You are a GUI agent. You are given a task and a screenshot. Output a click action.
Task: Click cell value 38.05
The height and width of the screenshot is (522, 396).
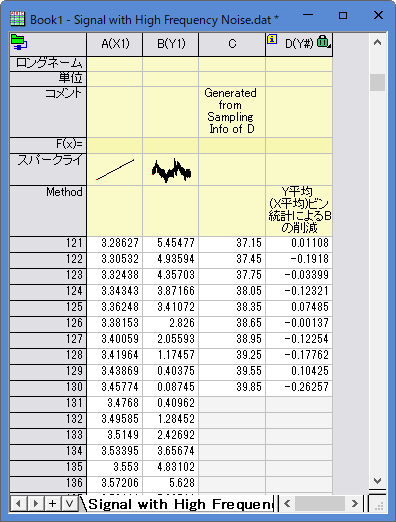pos(232,292)
